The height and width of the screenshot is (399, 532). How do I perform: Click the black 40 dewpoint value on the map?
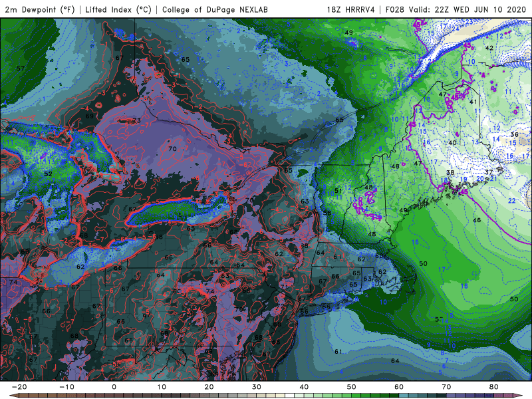point(452,143)
